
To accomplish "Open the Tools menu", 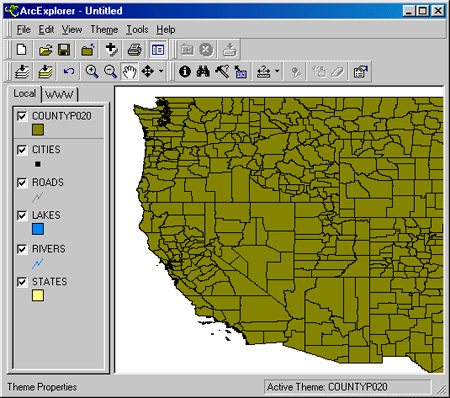I will click(x=137, y=30).
